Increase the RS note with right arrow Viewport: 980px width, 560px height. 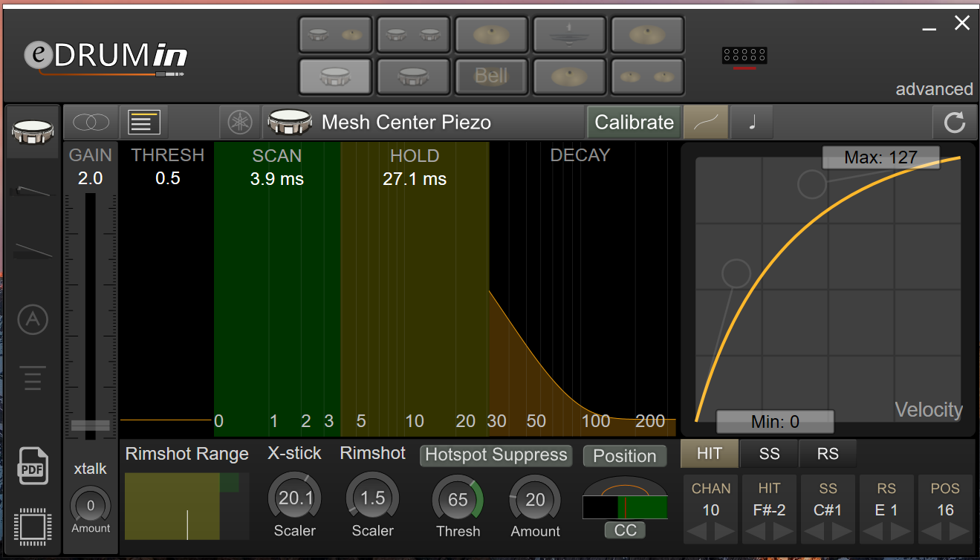pyautogui.click(x=900, y=532)
